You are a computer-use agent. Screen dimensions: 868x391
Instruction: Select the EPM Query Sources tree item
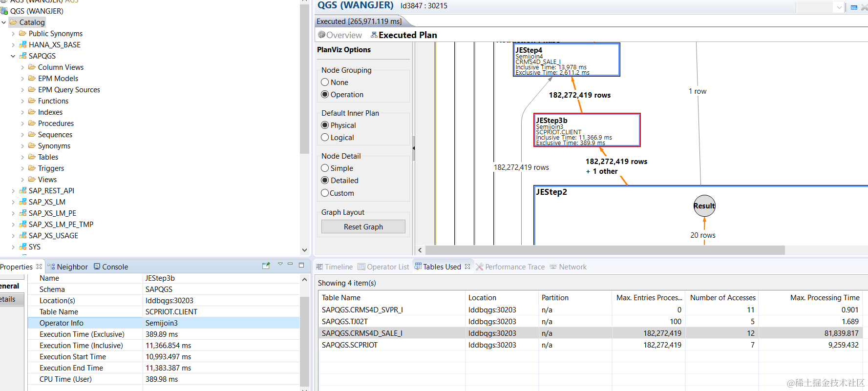[x=69, y=90]
